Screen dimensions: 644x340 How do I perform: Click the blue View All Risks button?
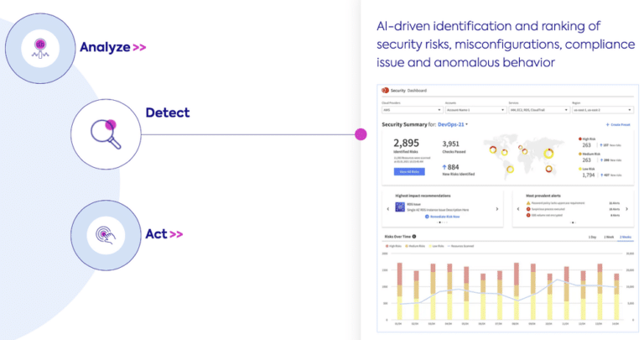pyautogui.click(x=409, y=172)
